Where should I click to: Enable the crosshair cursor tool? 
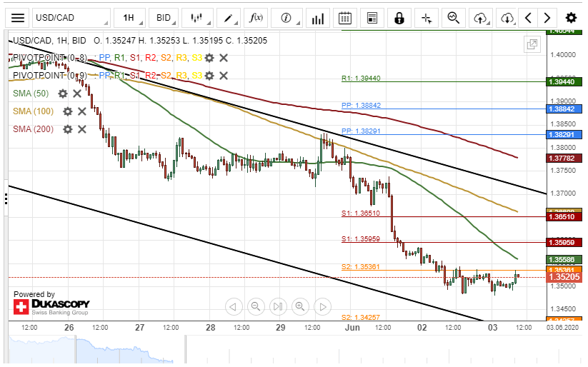pyautogui.click(x=427, y=18)
